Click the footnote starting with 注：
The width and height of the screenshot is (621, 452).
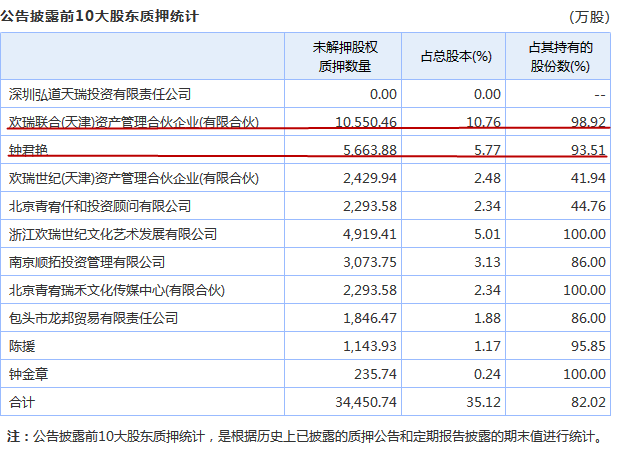click(305, 437)
